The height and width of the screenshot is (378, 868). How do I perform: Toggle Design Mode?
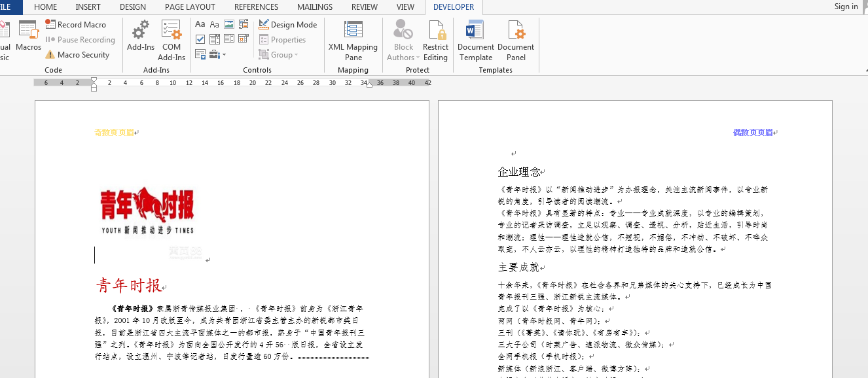[288, 24]
